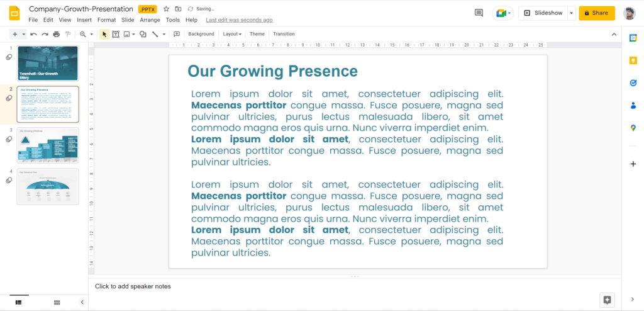Open the Format menu
The height and width of the screenshot is (311, 644).
click(106, 20)
